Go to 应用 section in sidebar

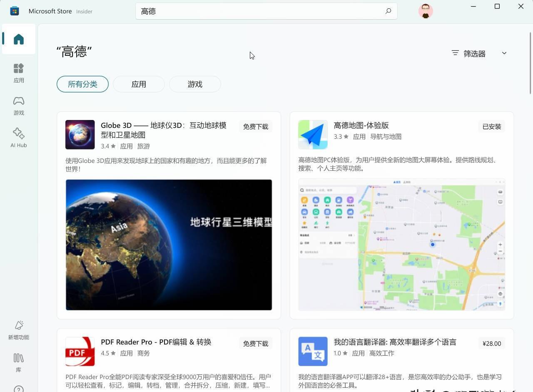tap(19, 73)
